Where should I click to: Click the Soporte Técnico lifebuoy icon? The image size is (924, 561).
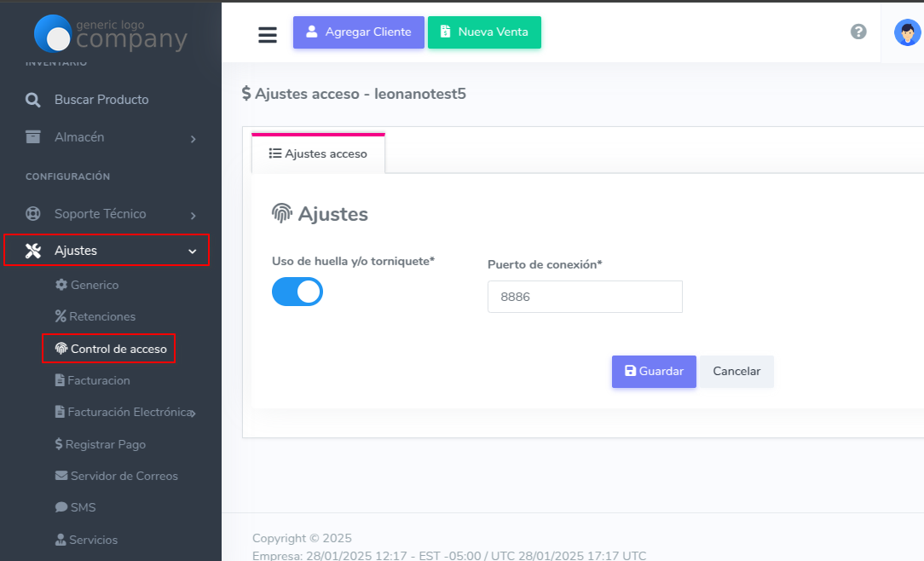click(x=33, y=214)
